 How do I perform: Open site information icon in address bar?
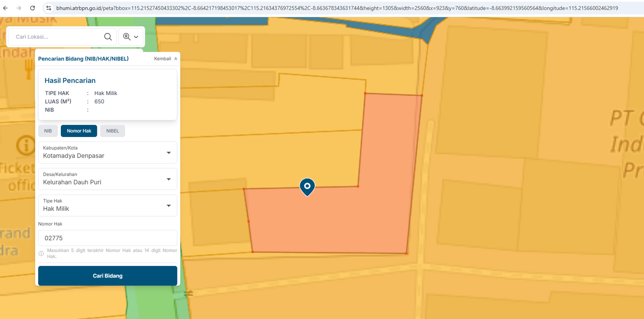tap(49, 8)
